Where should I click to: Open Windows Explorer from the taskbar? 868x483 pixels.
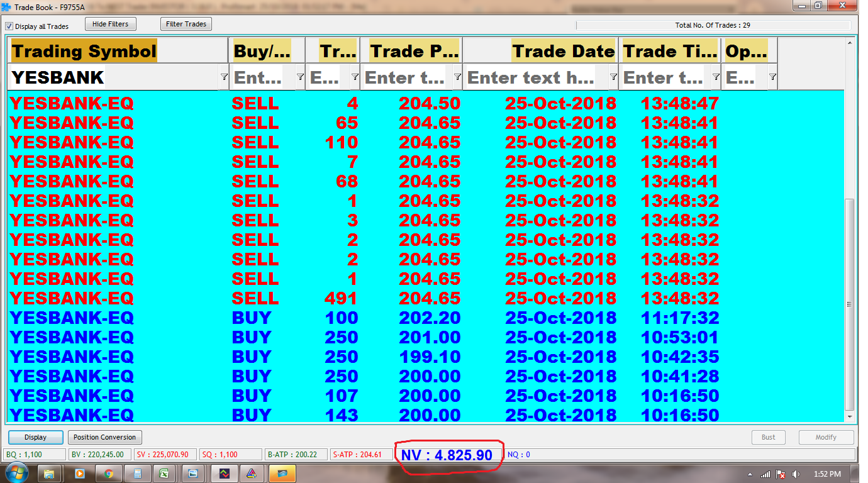pos(49,474)
